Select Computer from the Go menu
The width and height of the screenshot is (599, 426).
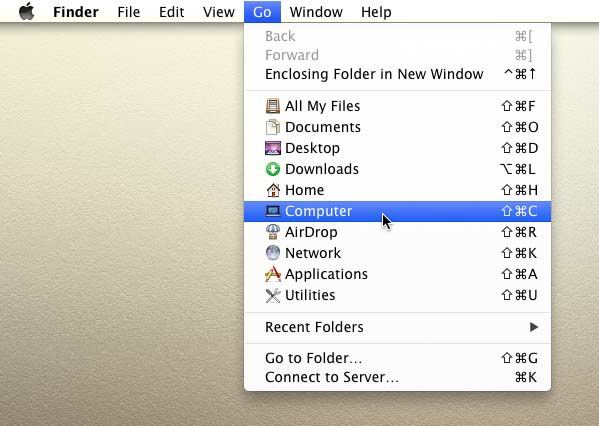point(397,211)
